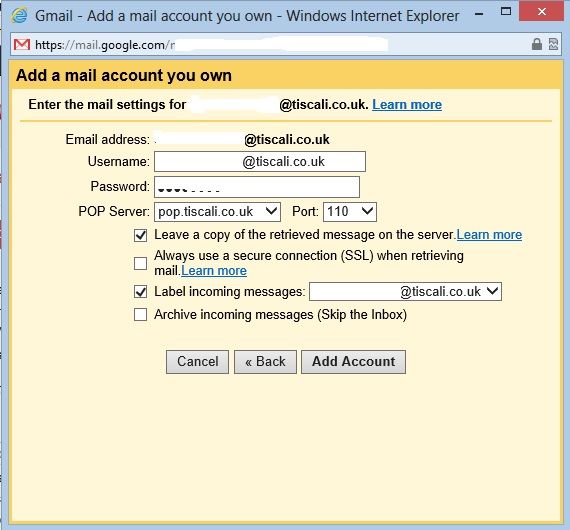The image size is (570, 530).
Task: Click the 'Port:' label
Action: coord(305,212)
